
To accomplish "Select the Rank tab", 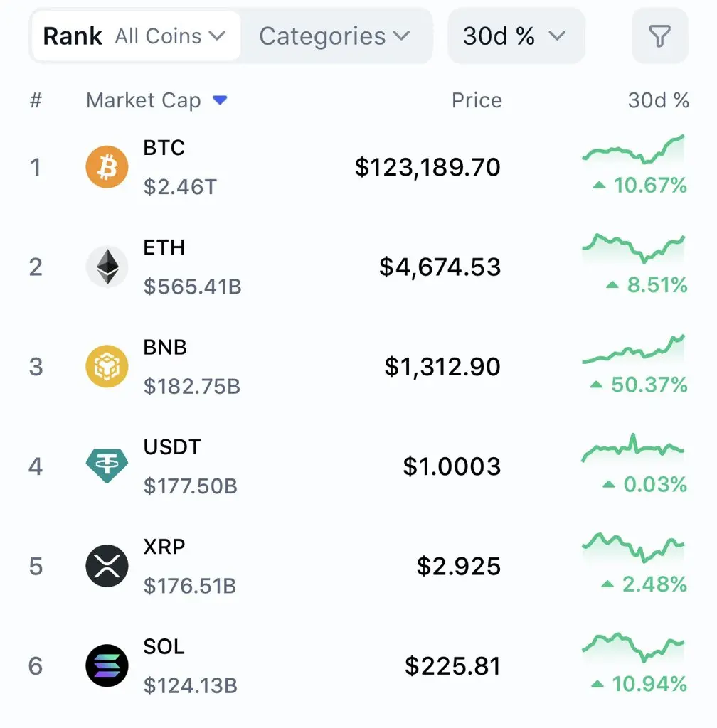I will click(x=73, y=36).
